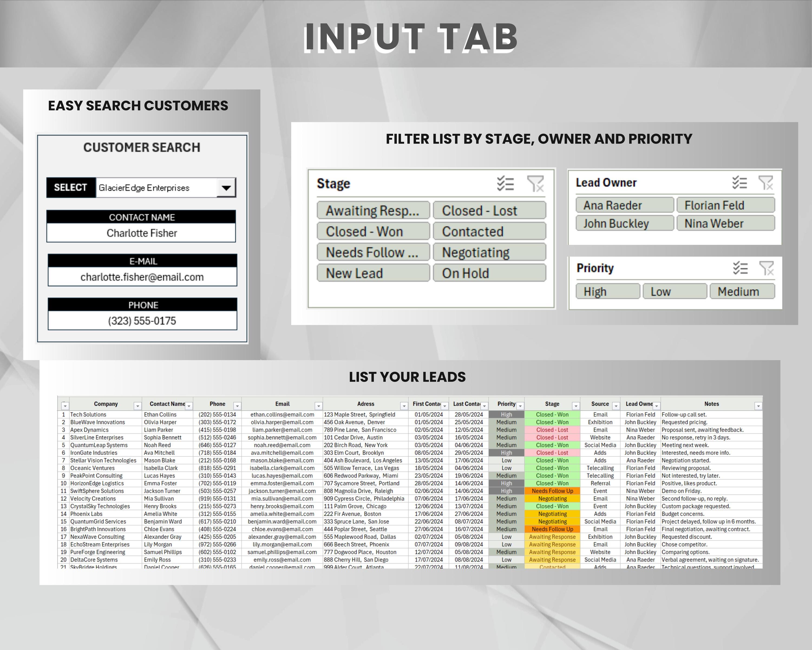The image size is (812, 650).
Task: Click the charlotte.fisher@email.com field
Action: coord(142,277)
